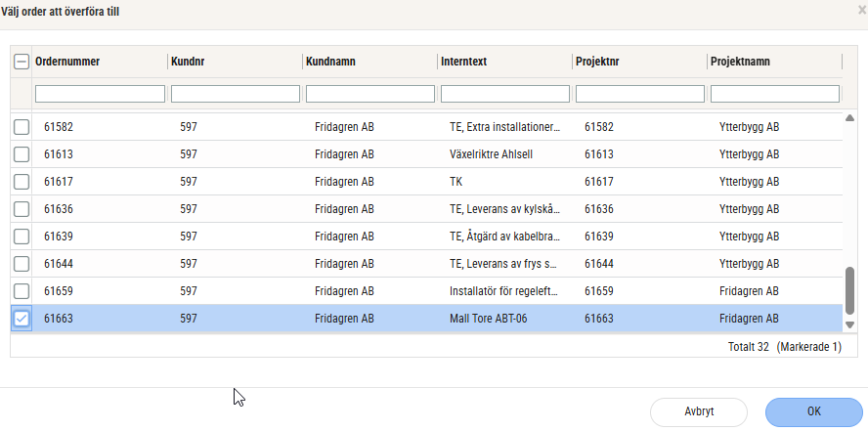Screen dimensions: 868x431
Task: Click the Ordernummer filter field
Action: tap(100, 94)
